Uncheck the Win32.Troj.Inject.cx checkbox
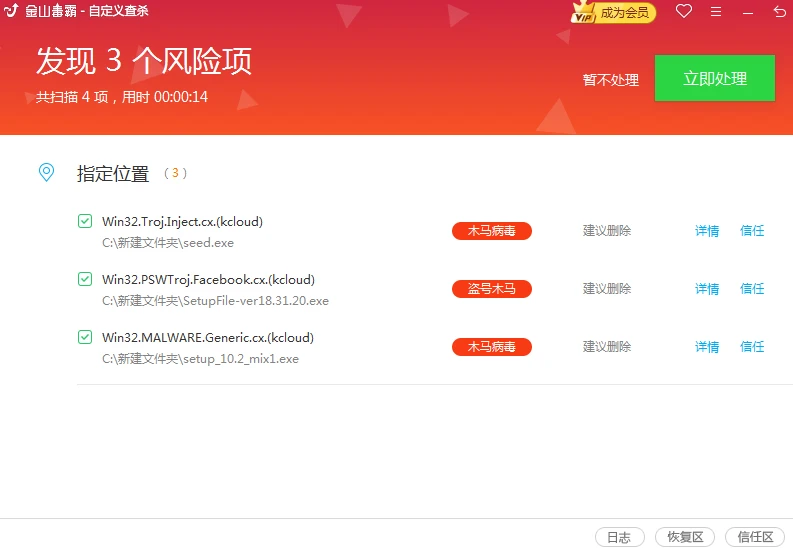Viewport: 793px width, 550px height. pos(85,221)
